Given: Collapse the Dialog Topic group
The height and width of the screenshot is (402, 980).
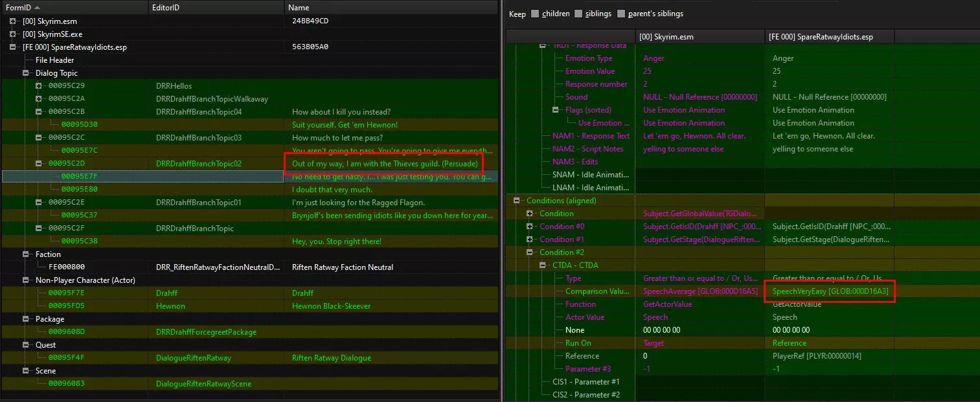Looking at the screenshot, I should click(26, 73).
